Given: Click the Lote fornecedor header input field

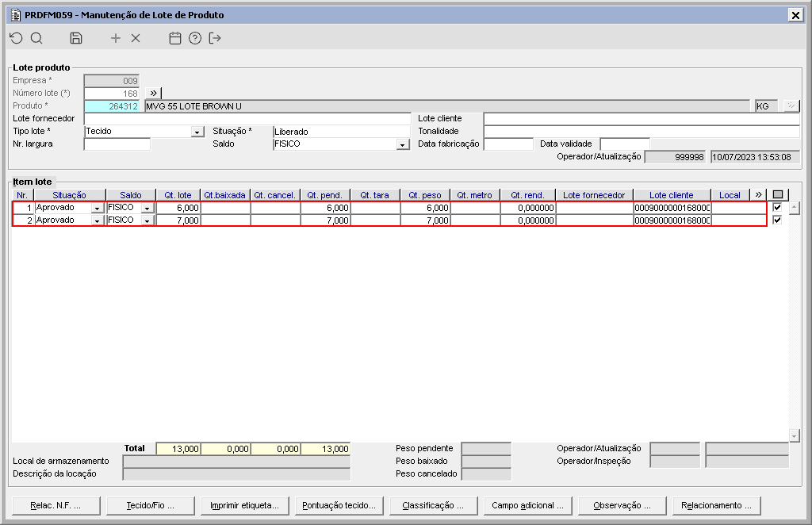Looking at the screenshot, I should click(x=247, y=119).
